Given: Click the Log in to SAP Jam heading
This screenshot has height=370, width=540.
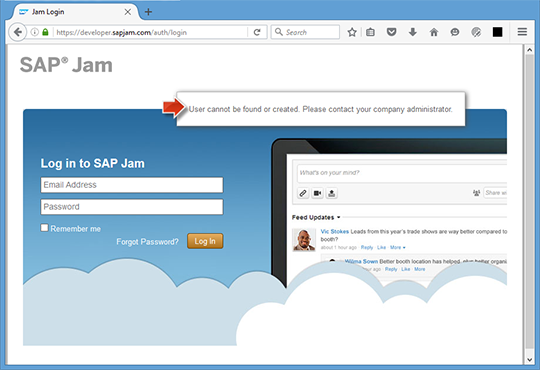Looking at the screenshot, I should (x=93, y=163).
